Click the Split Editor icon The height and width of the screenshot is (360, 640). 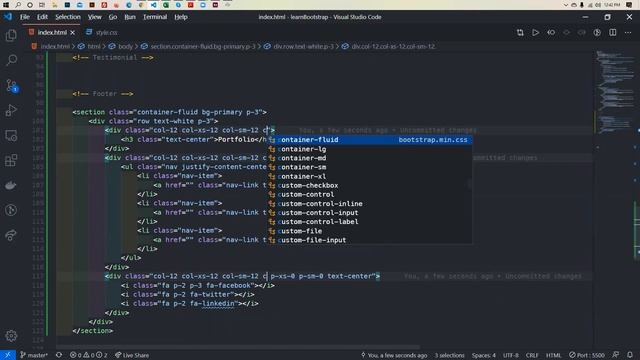pyautogui.click(x=613, y=32)
